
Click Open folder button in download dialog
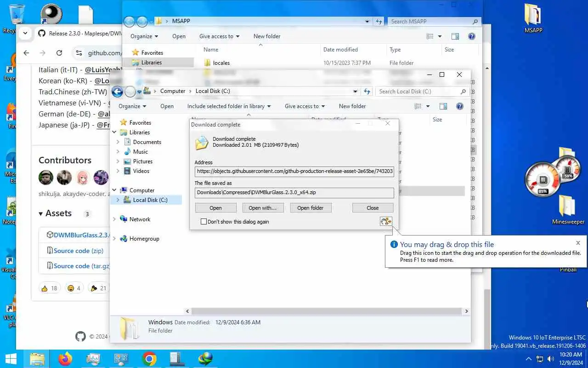(310, 208)
